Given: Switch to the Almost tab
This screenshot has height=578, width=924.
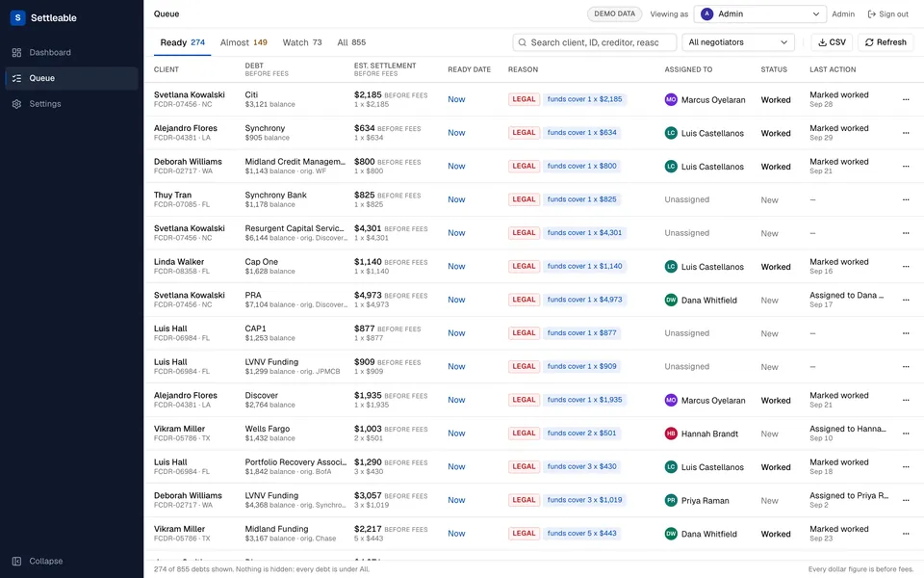Looking at the screenshot, I should coord(244,42).
